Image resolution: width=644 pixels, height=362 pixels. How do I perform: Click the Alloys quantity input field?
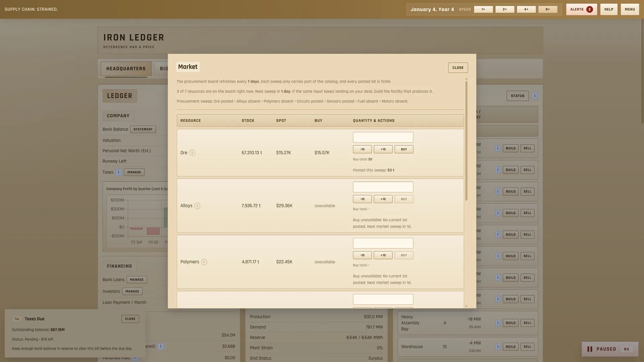click(x=383, y=187)
